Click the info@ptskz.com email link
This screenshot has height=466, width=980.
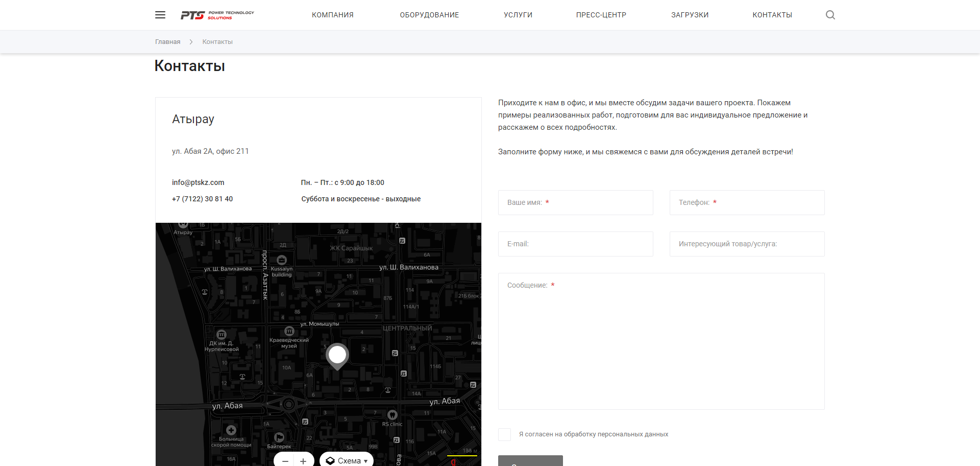click(x=198, y=182)
